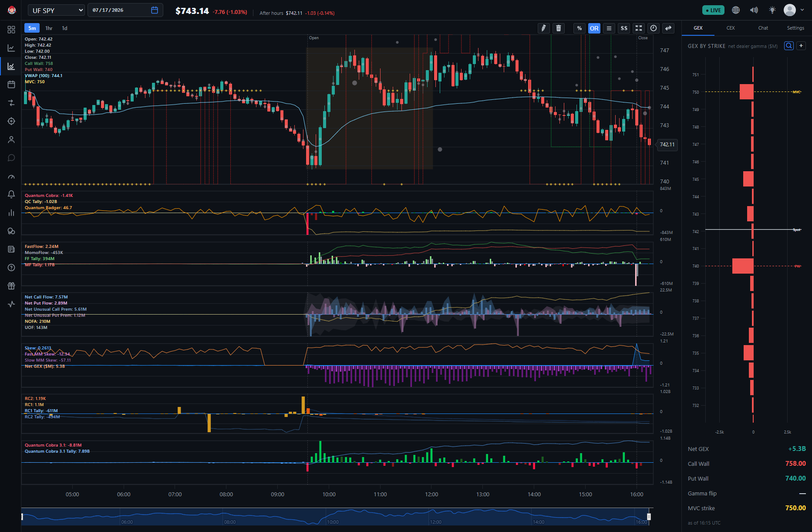The image size is (812, 532).
Task: Click the swap arrows sidebar icon
Action: (11, 103)
